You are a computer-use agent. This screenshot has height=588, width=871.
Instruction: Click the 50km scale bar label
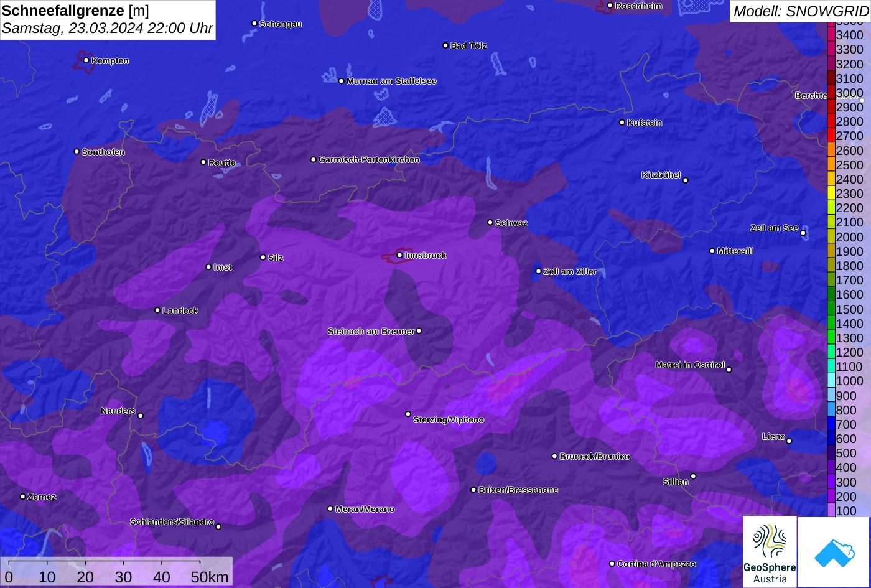(x=210, y=577)
